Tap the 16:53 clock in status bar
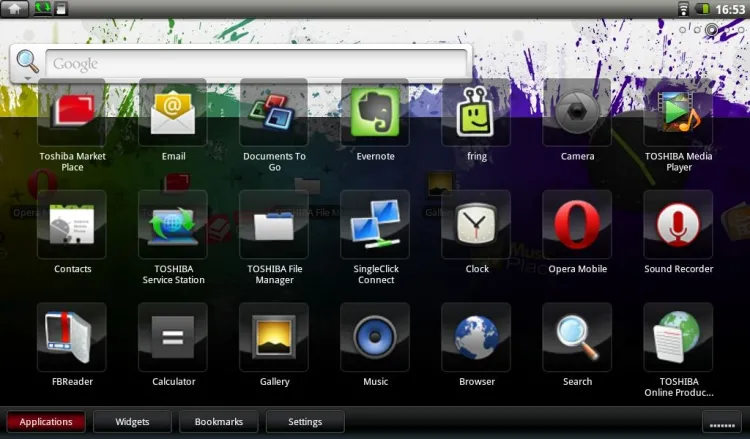 [730, 9]
